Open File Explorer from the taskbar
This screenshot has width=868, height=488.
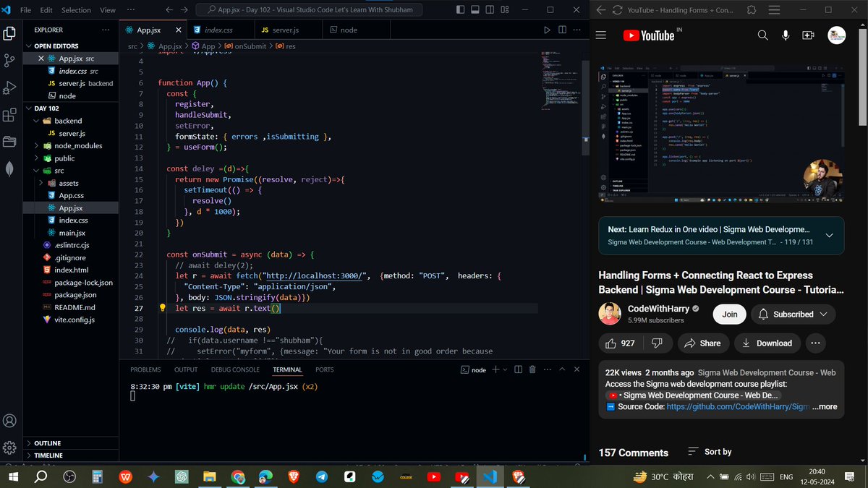[209, 477]
